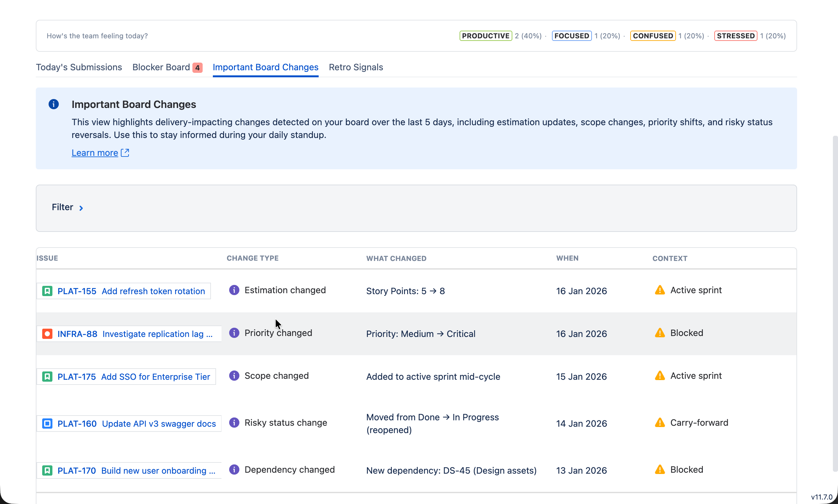Screen dimensions: 838x504
Task: Click the STRESSED mood badge
Action: click(735, 36)
